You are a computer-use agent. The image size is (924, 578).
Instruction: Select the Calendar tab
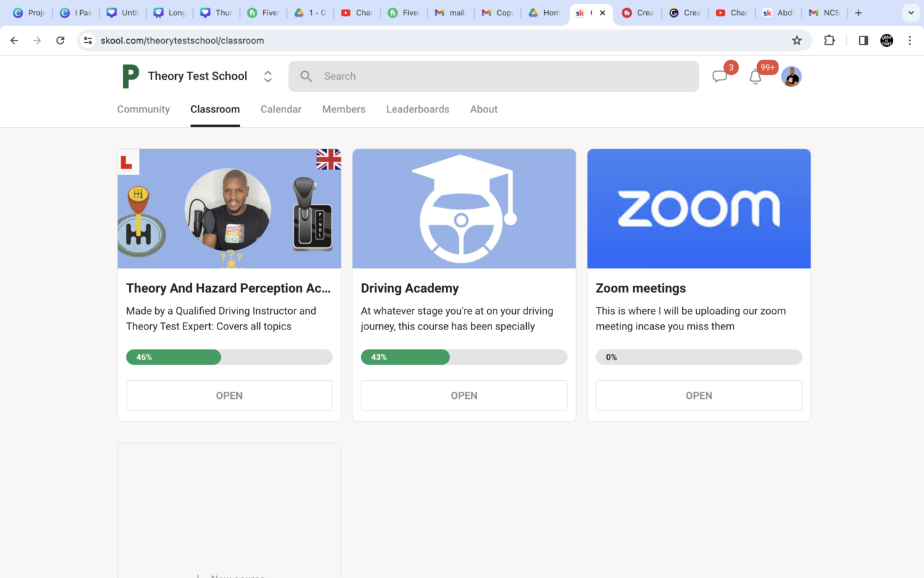280,109
